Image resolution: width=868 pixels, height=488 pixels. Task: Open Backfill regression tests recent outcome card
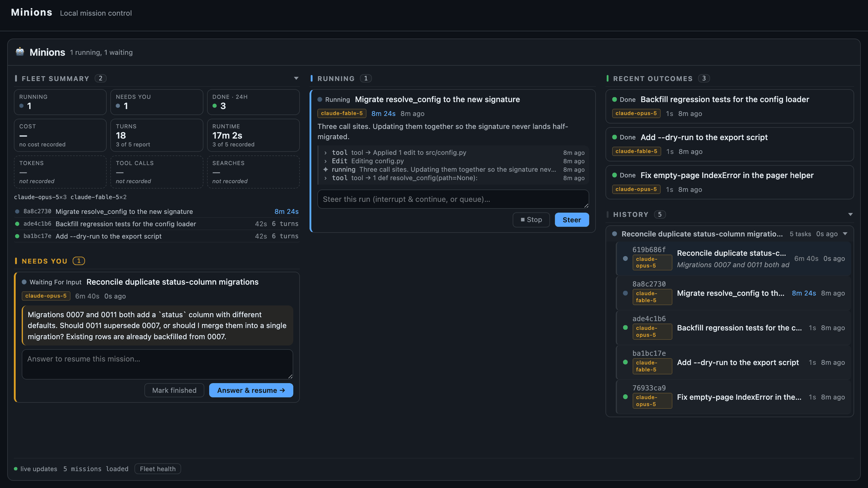pyautogui.click(x=730, y=106)
